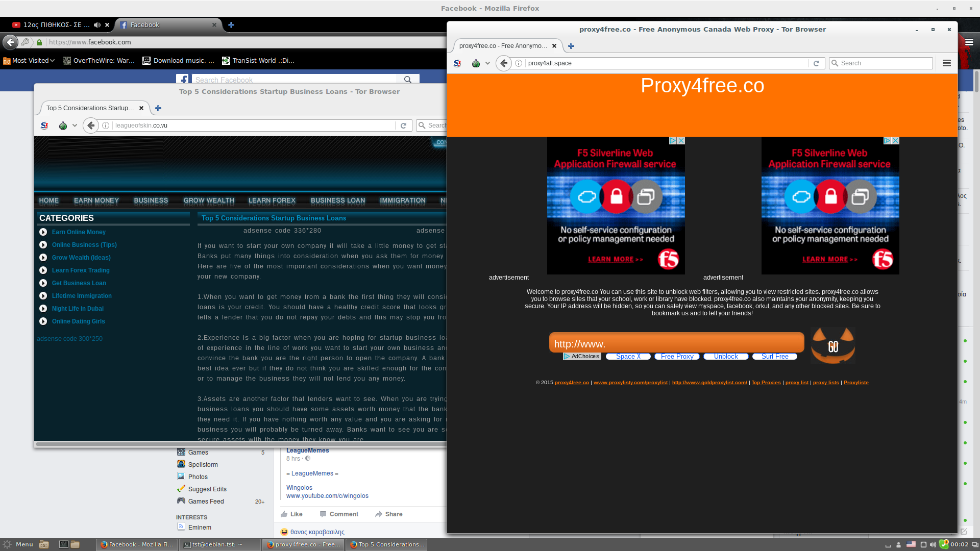
Task: Open LEARN FOREX menu item
Action: click(272, 201)
